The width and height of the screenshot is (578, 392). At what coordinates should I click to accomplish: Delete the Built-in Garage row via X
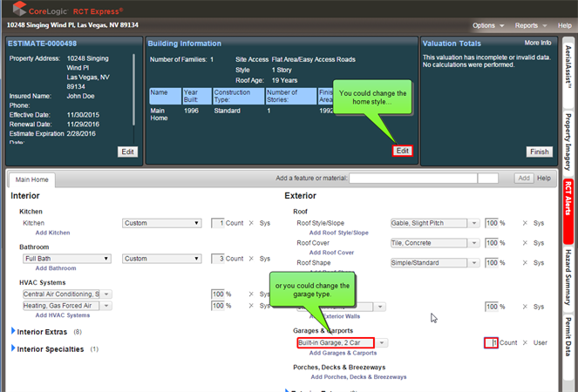pyautogui.click(x=525, y=342)
